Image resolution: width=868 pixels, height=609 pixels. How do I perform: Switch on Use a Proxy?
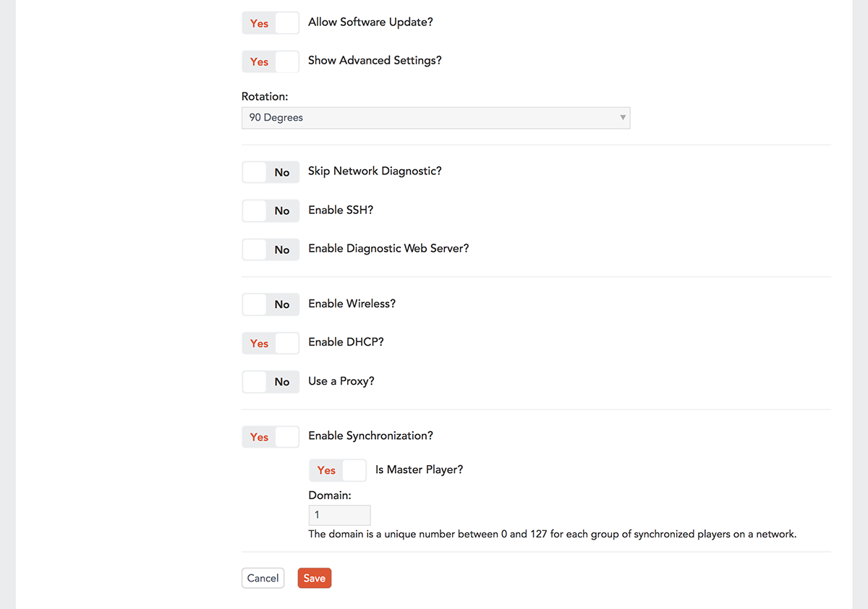click(x=270, y=382)
